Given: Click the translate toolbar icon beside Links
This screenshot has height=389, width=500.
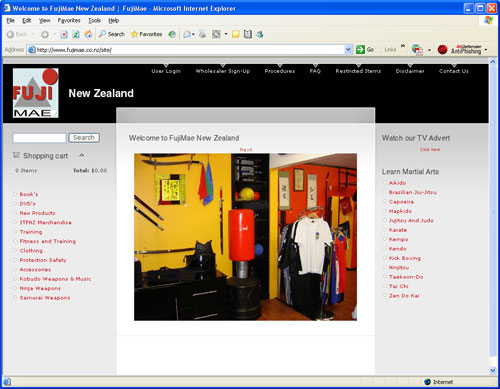Looking at the screenshot, I should (417, 50).
